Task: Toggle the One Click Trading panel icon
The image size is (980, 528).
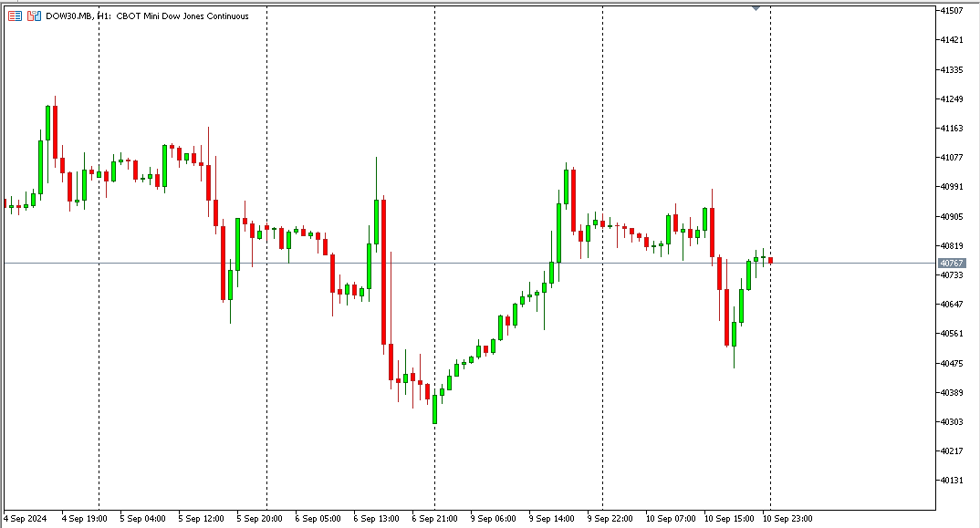Action: (x=34, y=16)
